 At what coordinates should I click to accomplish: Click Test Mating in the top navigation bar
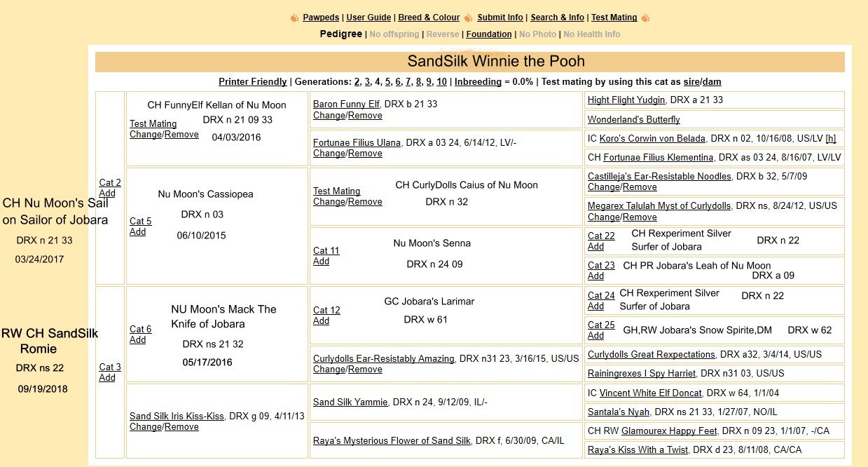click(614, 18)
